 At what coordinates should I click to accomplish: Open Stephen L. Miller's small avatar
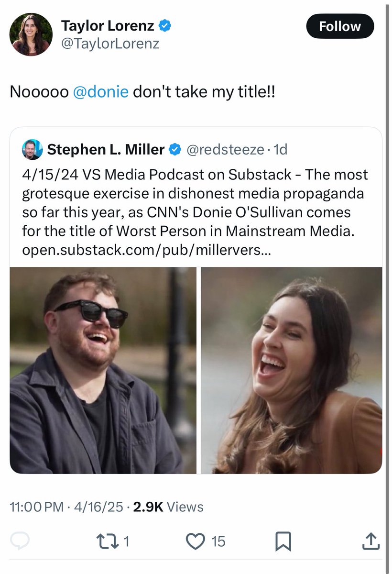33,150
